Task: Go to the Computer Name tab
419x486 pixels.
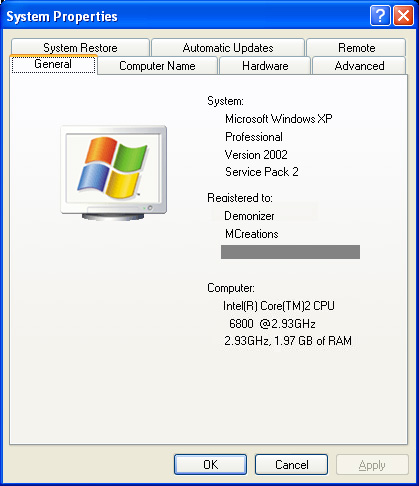Action: pos(157,66)
